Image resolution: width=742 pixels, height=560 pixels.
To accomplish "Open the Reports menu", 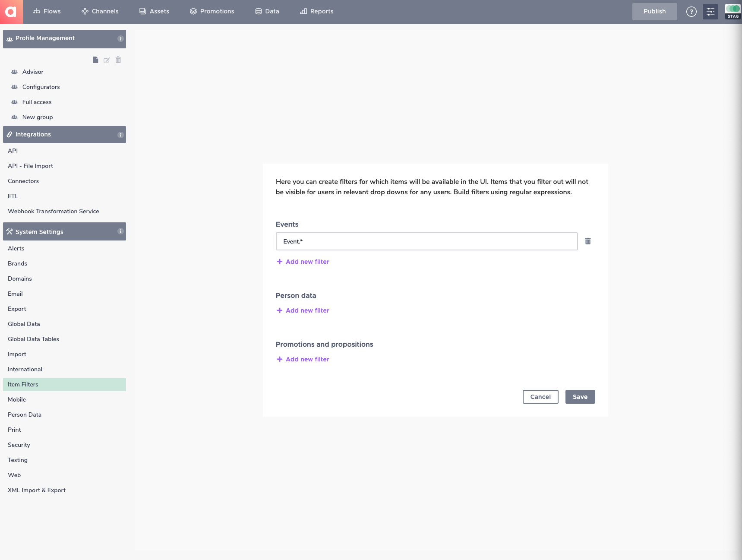I will (x=317, y=11).
